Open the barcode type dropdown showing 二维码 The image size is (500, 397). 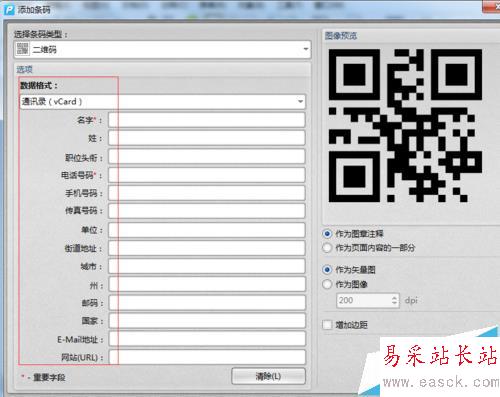162,49
